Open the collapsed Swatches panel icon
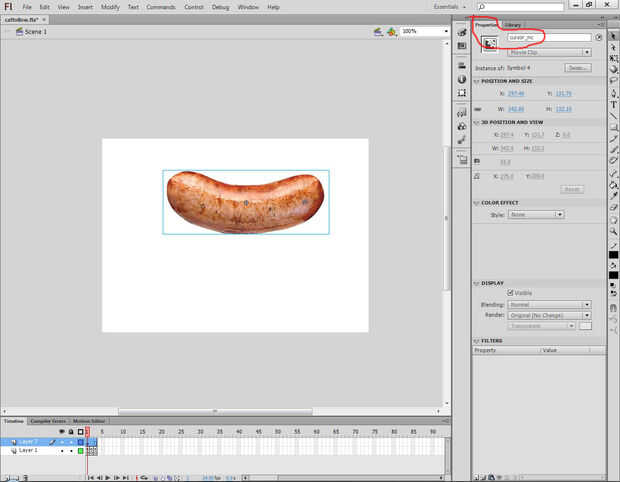This screenshot has width=620, height=482. coord(462,46)
